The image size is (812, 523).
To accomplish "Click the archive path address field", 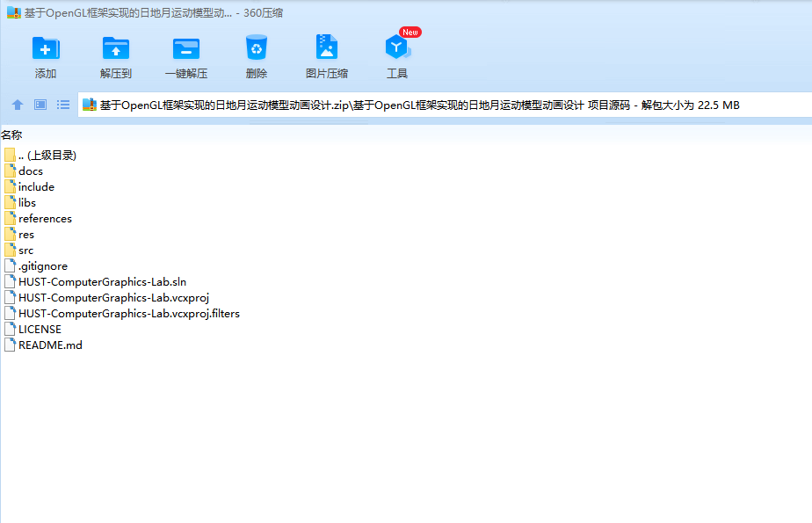I will pyautogui.click(x=445, y=105).
